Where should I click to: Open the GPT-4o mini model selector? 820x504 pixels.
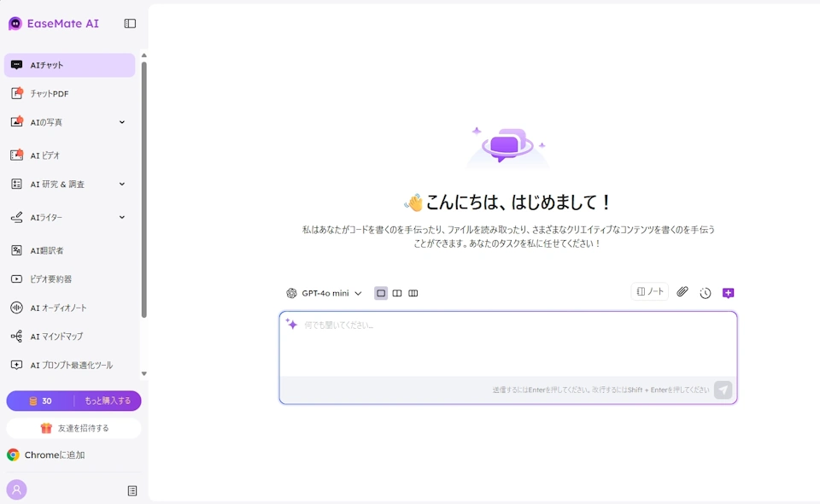[325, 292]
